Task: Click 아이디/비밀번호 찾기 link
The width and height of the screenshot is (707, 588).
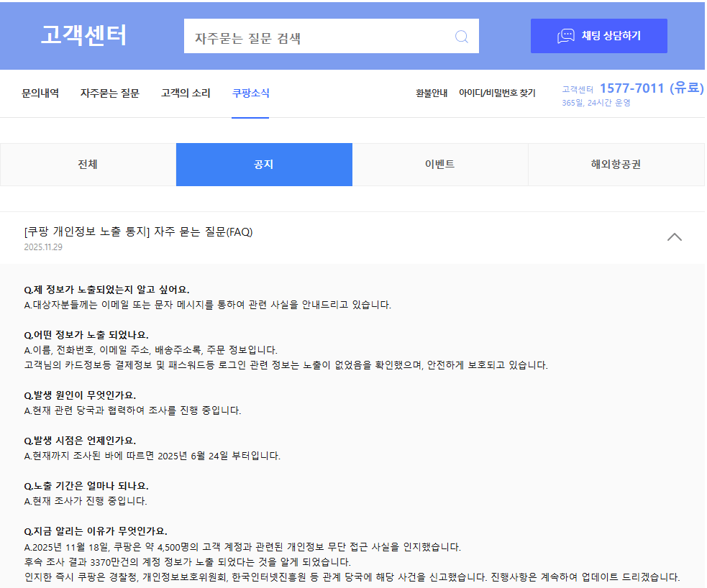Action: pos(497,93)
